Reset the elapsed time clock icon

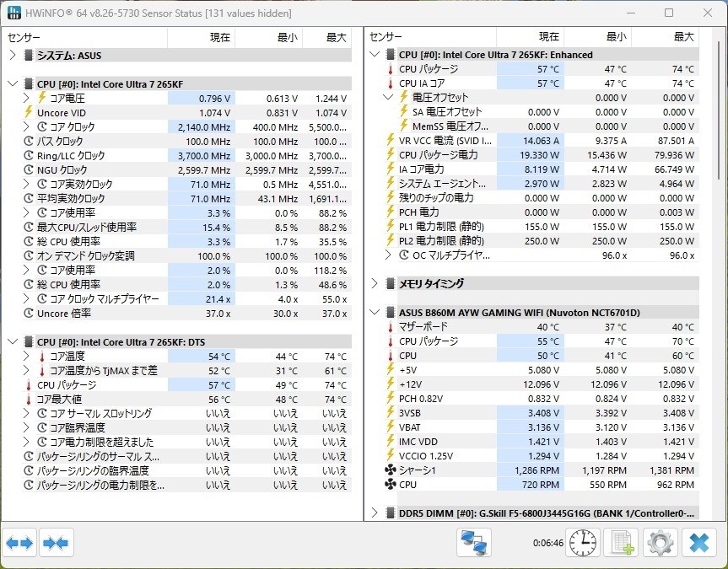click(582, 543)
